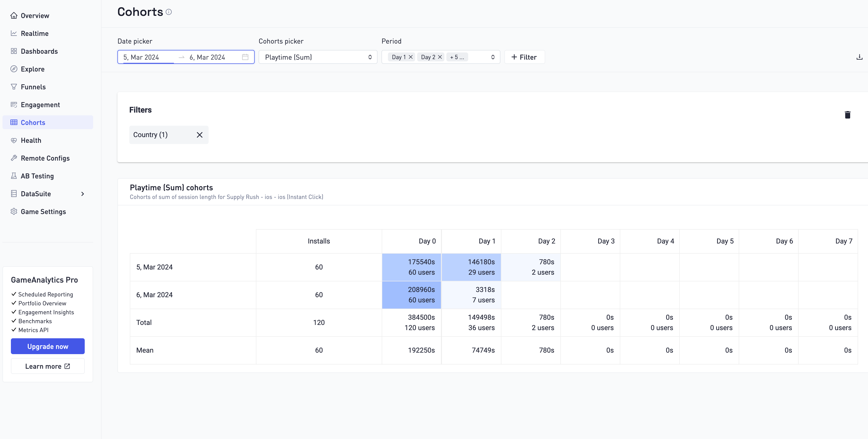Click the Funnels filter icon
The height and width of the screenshot is (439, 868).
(x=14, y=87)
